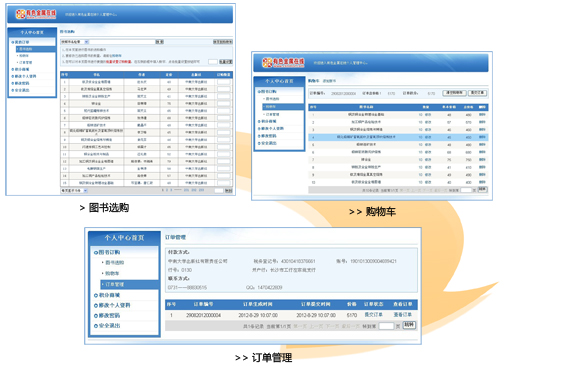584x377 pixels.
Task: Click the 安全退出 circle icon in order management sidebar
Action: 96,326
